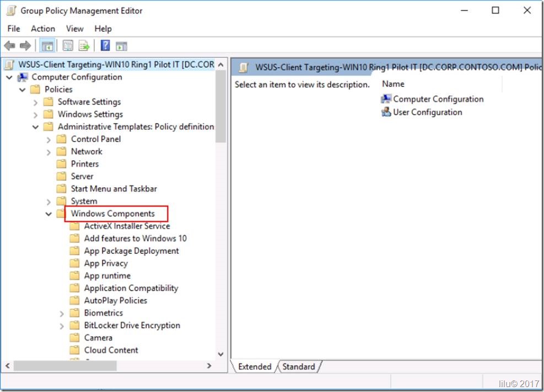Expand the Software Settings node
The image size is (544, 392).
coord(35,102)
